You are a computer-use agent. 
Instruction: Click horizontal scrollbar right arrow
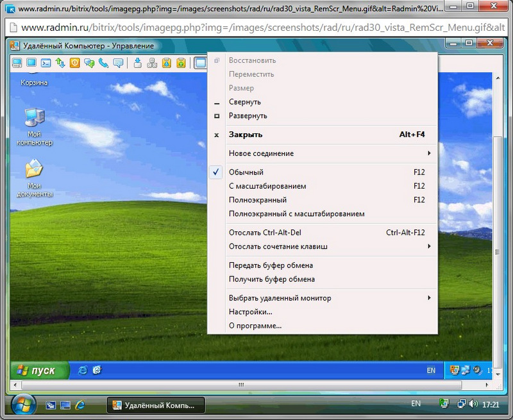(487, 385)
